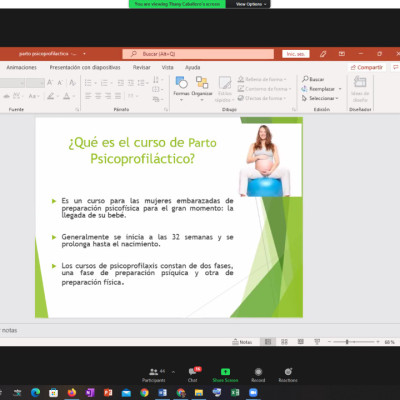Open Ideas de diseño designer pane
Image resolution: width=400 pixels, height=400 pixels.
tap(360, 89)
